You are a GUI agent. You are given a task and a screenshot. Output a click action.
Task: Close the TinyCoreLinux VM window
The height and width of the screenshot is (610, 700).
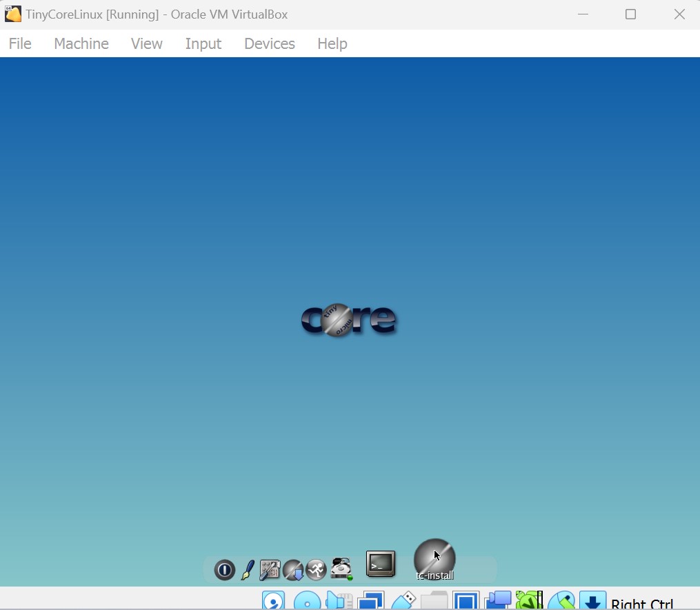pyautogui.click(x=679, y=14)
